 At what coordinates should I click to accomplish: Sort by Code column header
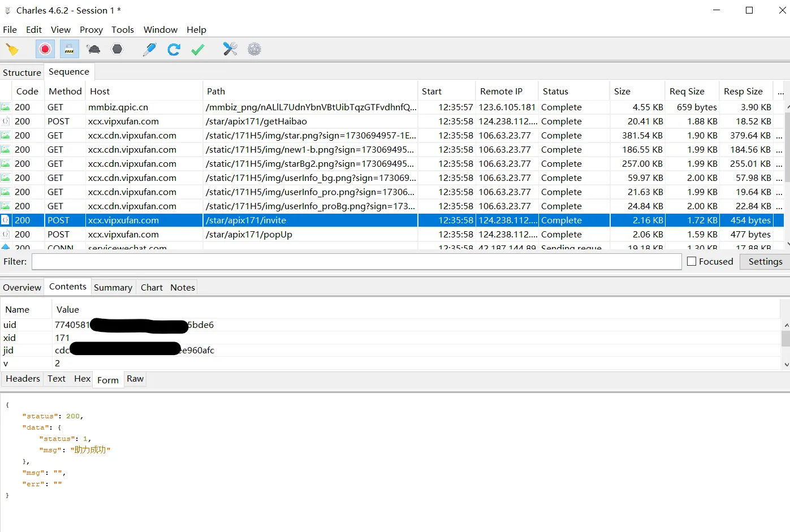[x=27, y=91]
